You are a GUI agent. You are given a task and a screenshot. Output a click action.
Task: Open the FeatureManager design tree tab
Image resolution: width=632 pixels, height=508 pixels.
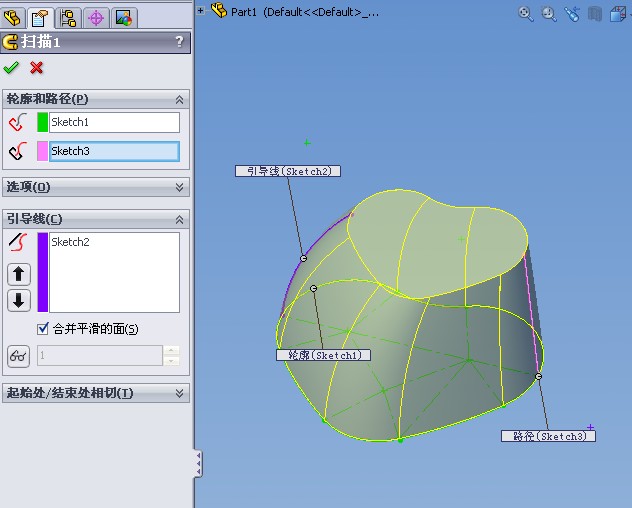tap(12, 18)
